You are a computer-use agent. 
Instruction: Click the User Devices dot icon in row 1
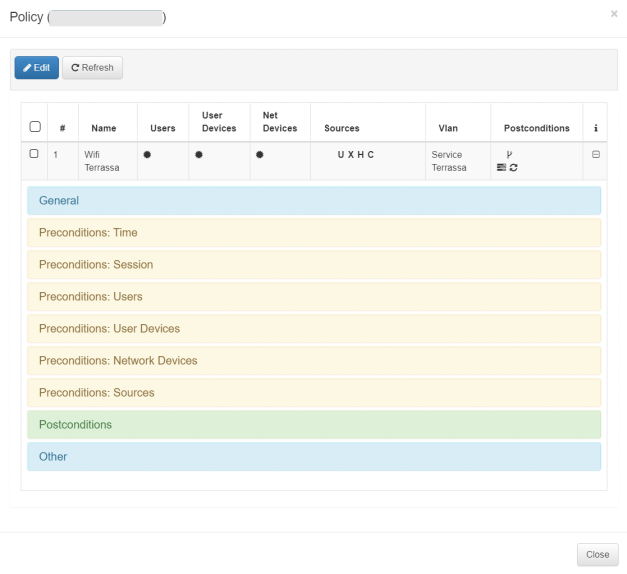[199, 154]
